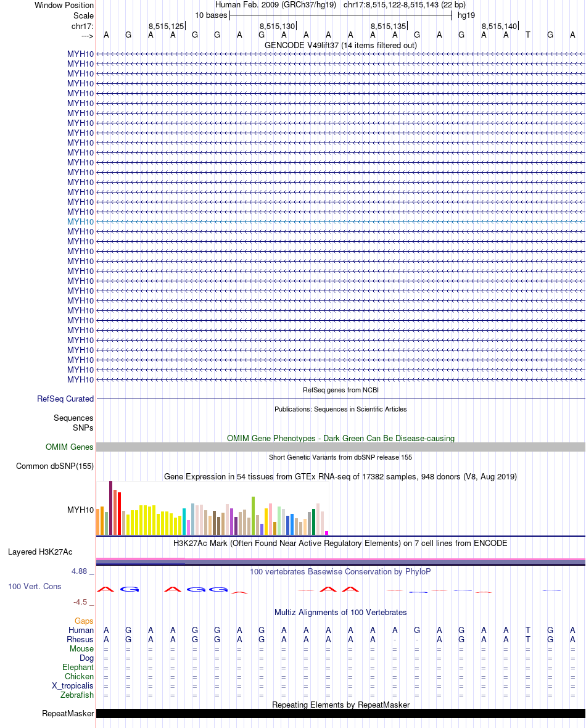This screenshot has width=586, height=728.
Task: Click the black RepeatMasker element bar
Action: coord(340,714)
